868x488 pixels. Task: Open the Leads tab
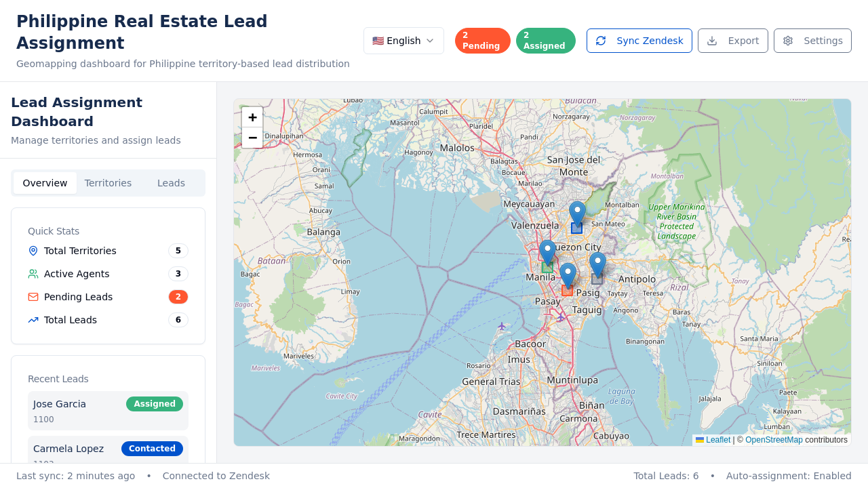pyautogui.click(x=171, y=183)
